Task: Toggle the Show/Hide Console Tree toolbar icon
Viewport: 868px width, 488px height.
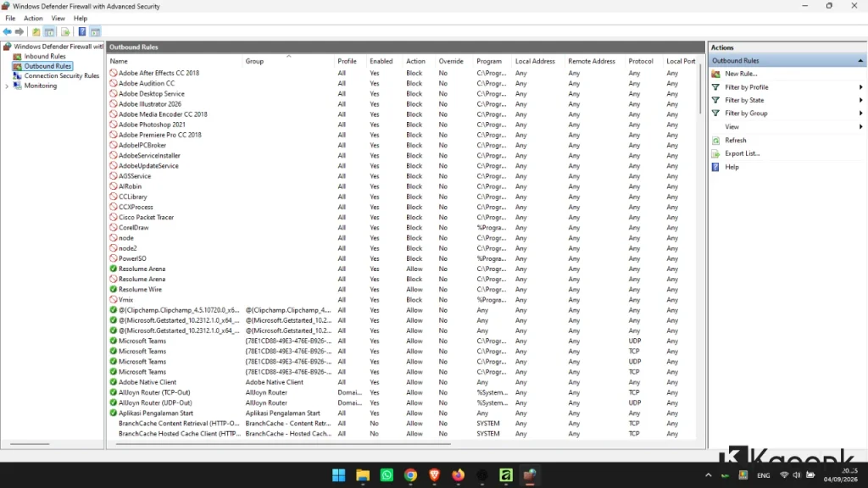Action: click(49, 32)
